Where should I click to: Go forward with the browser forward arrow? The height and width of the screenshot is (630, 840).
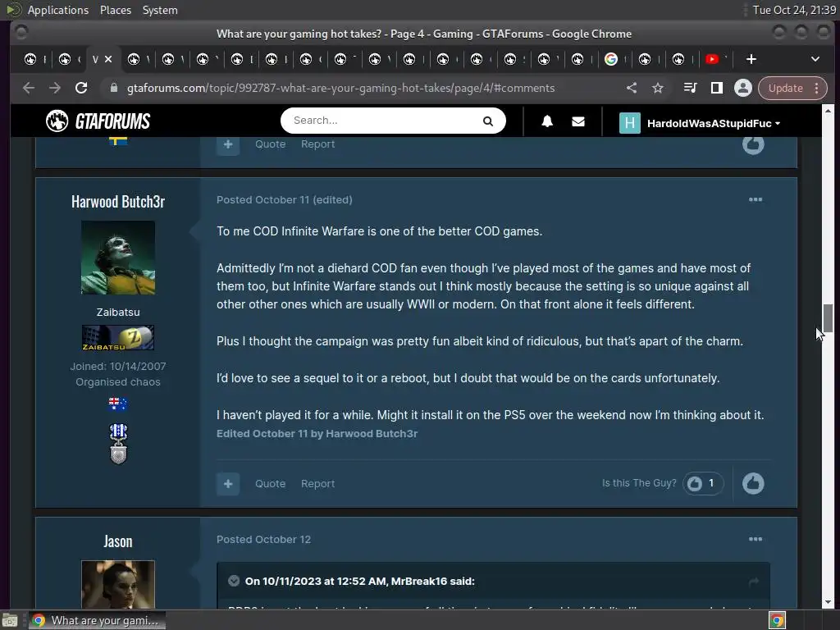pyautogui.click(x=55, y=88)
